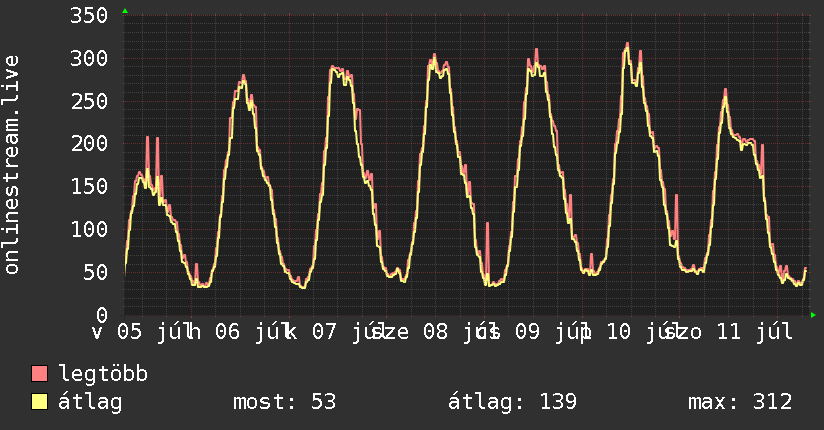
Task: Click the yellow átlag legend swatch
Action: click(x=39, y=402)
